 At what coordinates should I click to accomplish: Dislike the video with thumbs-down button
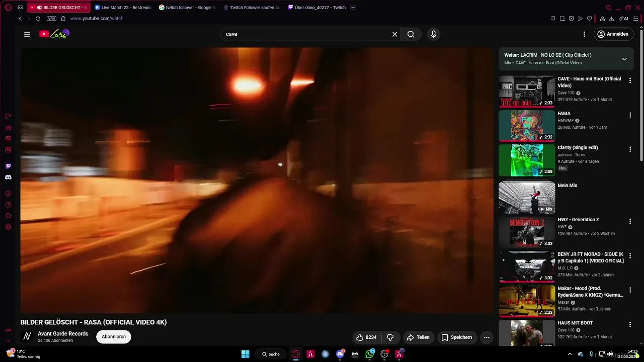point(390,337)
